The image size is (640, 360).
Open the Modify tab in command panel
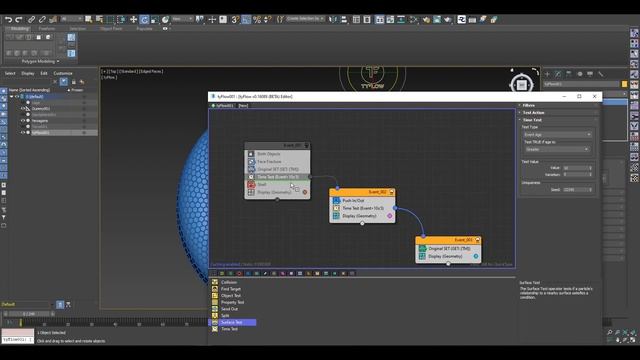(x=558, y=74)
